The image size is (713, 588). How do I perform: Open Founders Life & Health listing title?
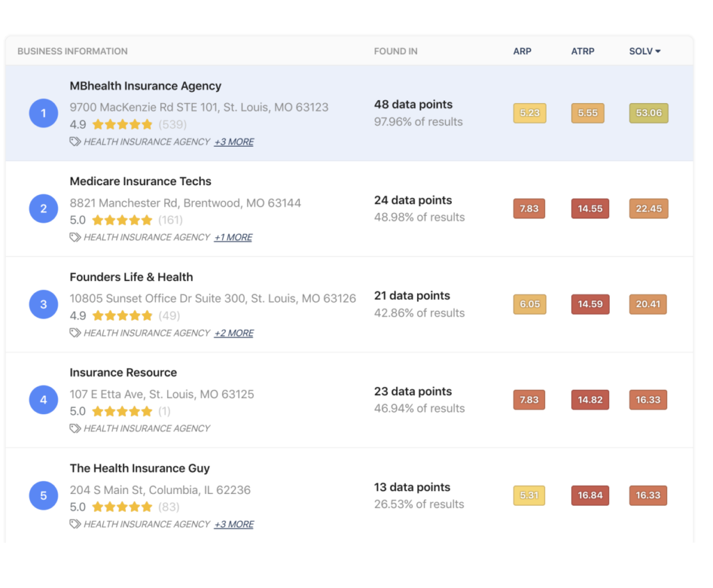(x=132, y=277)
